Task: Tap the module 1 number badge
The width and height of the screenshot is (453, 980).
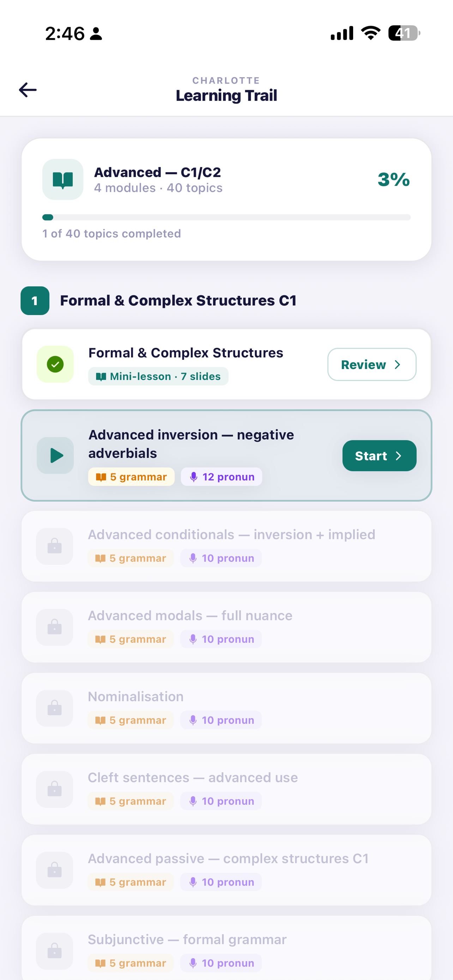Action: tap(35, 301)
